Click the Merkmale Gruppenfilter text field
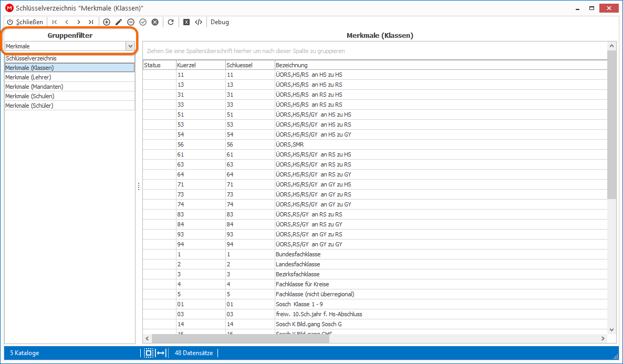 (x=66, y=46)
